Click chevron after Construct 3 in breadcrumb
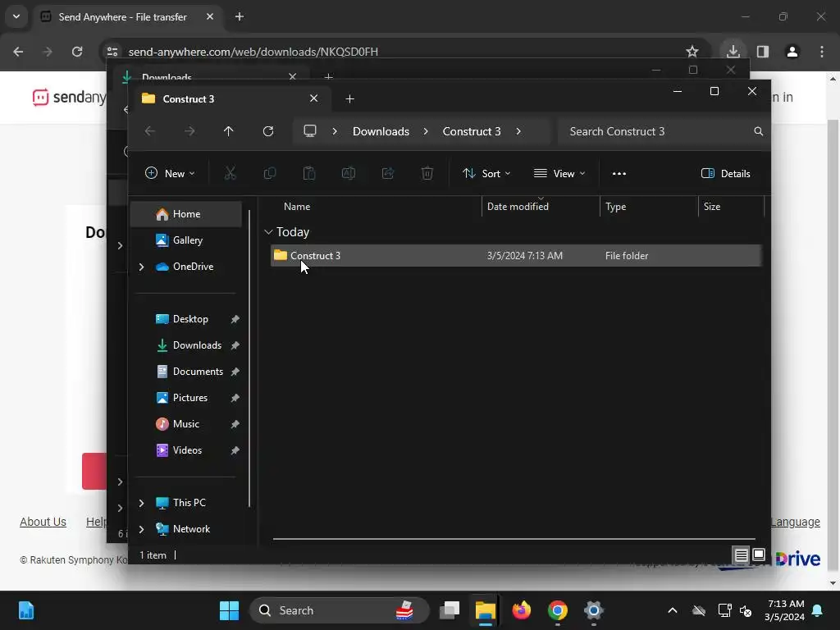 click(x=518, y=131)
